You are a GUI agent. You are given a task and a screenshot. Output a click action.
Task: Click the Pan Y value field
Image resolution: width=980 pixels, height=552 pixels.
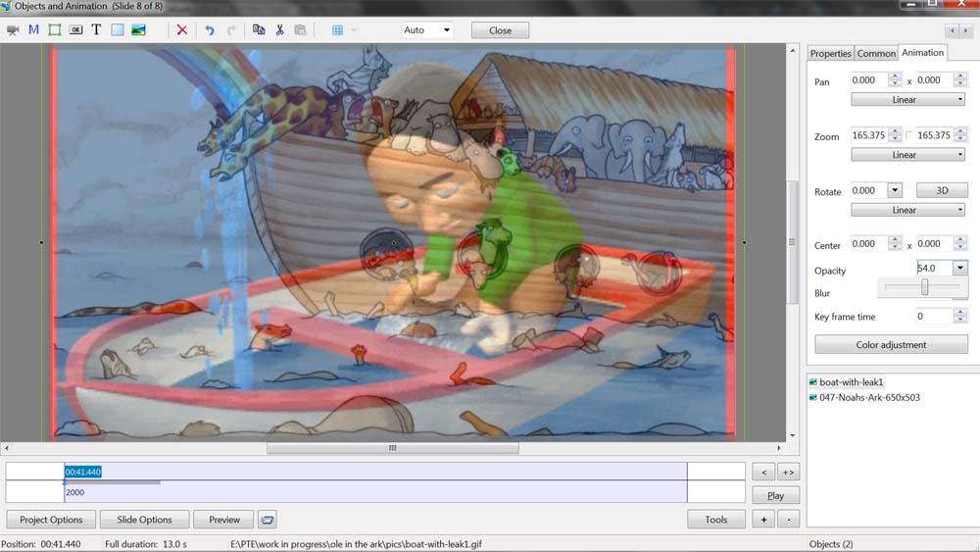934,80
